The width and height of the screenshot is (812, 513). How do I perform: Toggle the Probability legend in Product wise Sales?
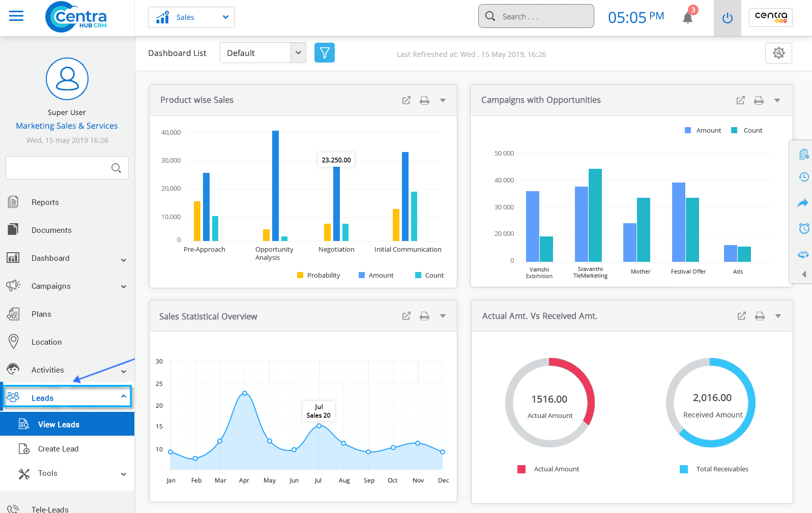318,276
